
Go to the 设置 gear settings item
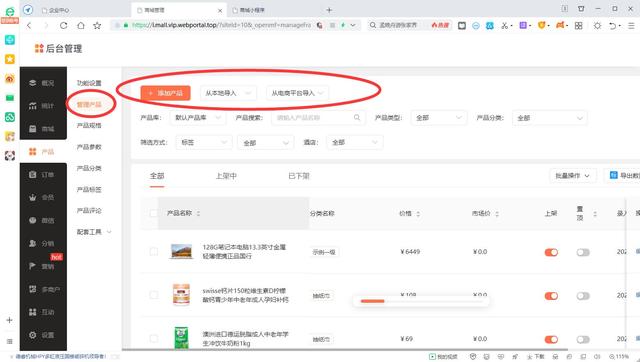tap(42, 335)
